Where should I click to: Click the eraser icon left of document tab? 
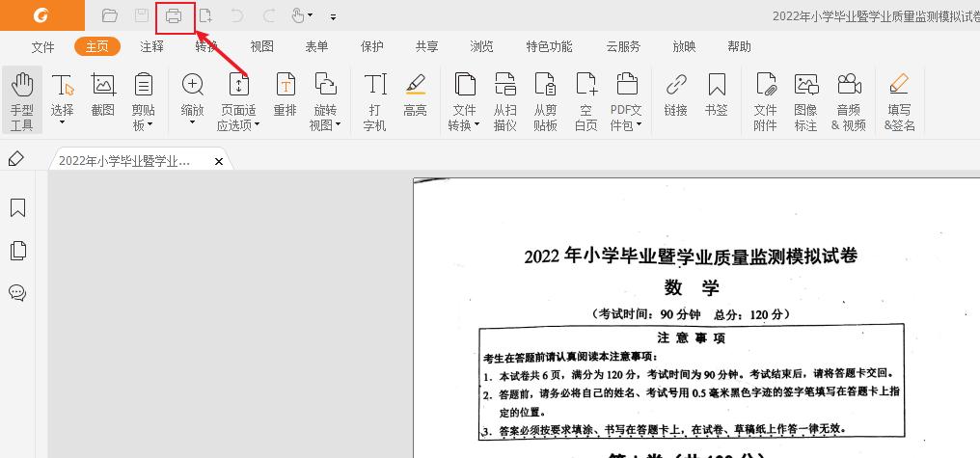click(x=16, y=159)
